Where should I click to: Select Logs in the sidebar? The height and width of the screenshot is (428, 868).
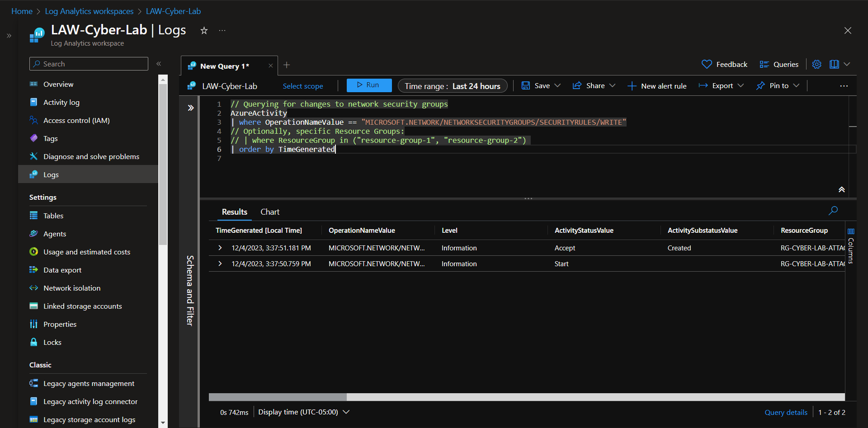tap(88, 174)
